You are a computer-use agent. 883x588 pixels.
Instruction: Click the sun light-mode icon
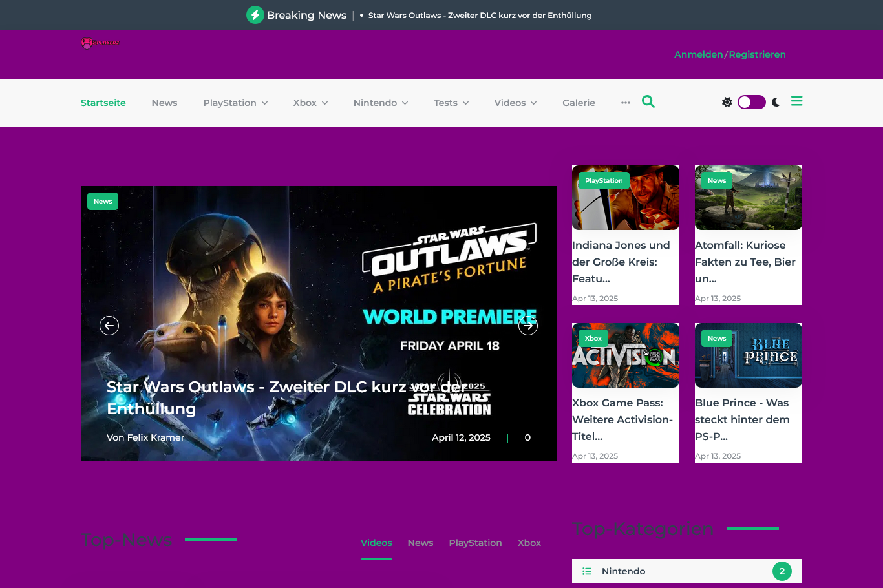(727, 102)
